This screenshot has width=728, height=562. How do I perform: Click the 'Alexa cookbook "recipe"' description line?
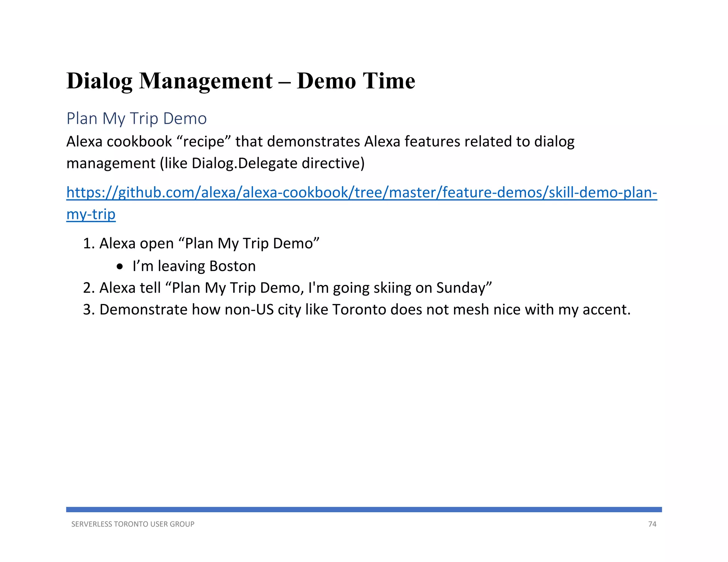coord(320,142)
